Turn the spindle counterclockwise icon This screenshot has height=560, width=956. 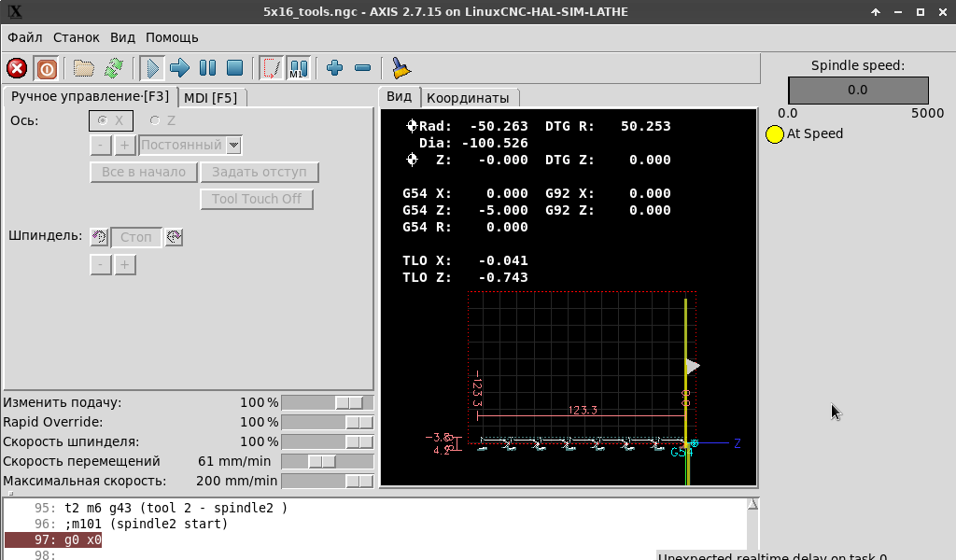coord(99,236)
